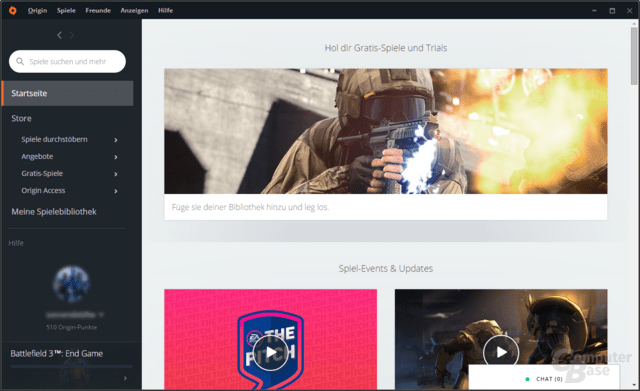Select Startseite in the sidebar
640x391 pixels.
[67, 93]
